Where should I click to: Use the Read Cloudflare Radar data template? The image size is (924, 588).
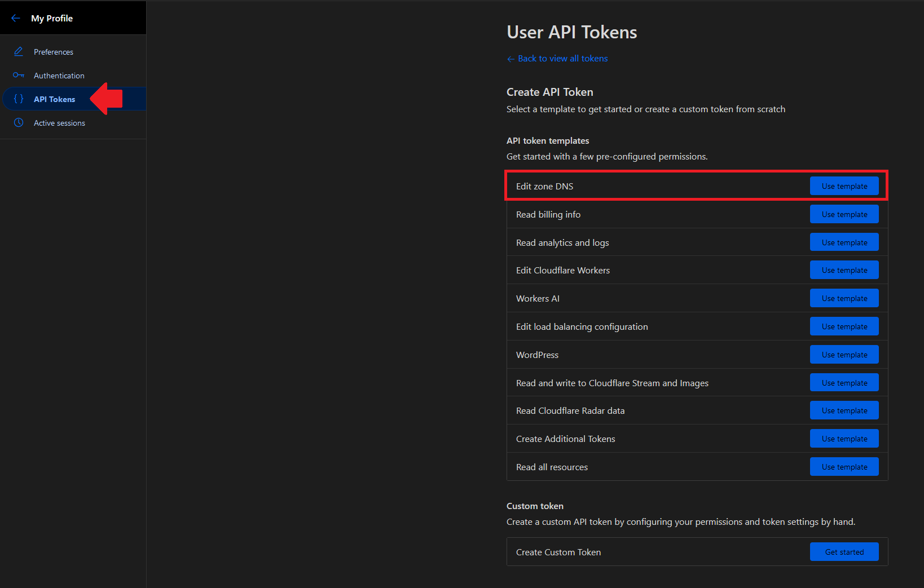844,410
